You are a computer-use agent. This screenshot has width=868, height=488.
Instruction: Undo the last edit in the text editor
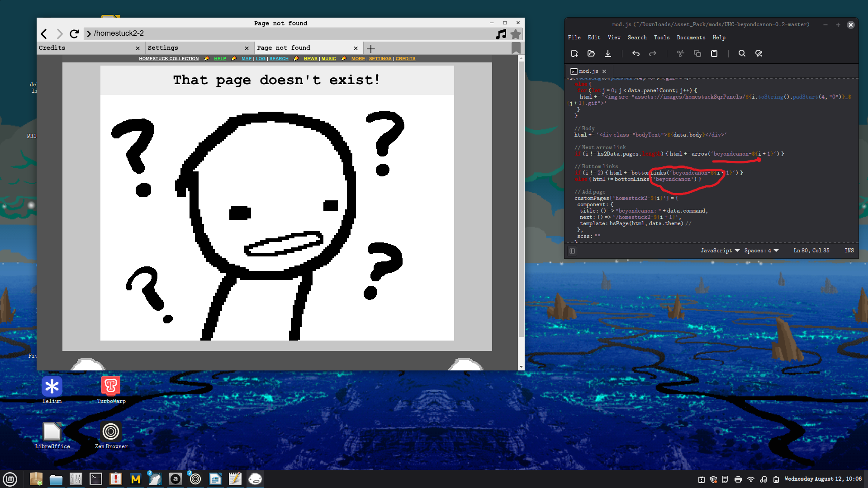point(636,53)
